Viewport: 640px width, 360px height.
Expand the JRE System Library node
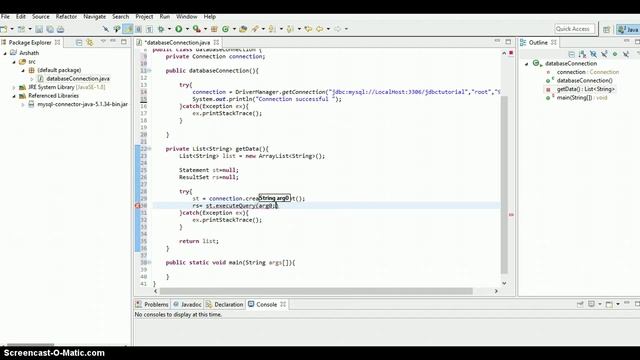coord(14,87)
